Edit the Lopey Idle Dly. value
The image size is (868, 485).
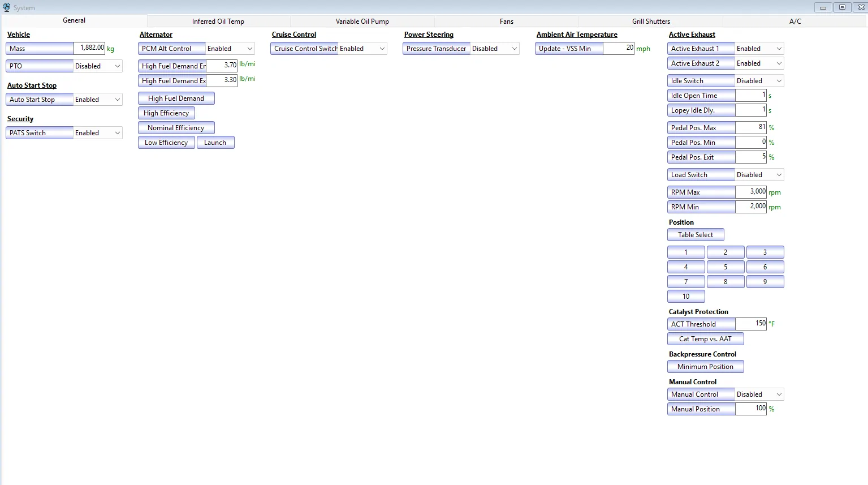751,110
